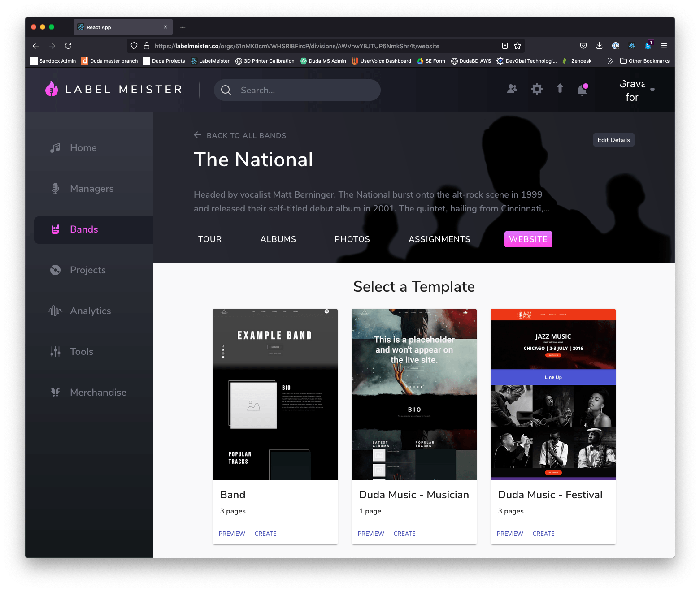
Task: Click the Merchandise earbuds icon
Action: coord(55,393)
